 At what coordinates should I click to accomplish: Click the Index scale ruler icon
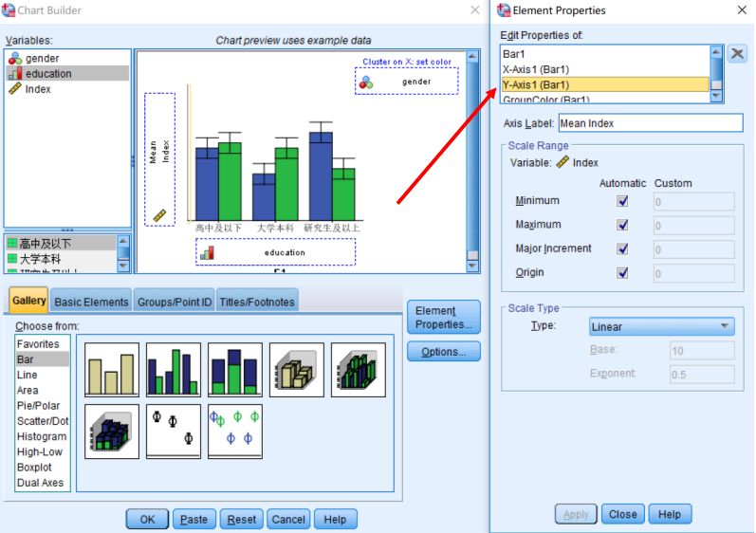coord(15,88)
